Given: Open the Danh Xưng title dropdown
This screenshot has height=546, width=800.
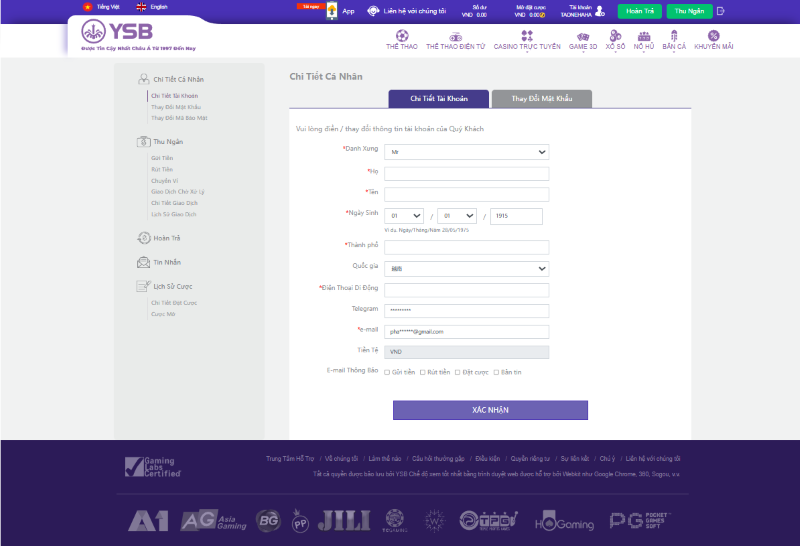Looking at the screenshot, I should coord(467,152).
